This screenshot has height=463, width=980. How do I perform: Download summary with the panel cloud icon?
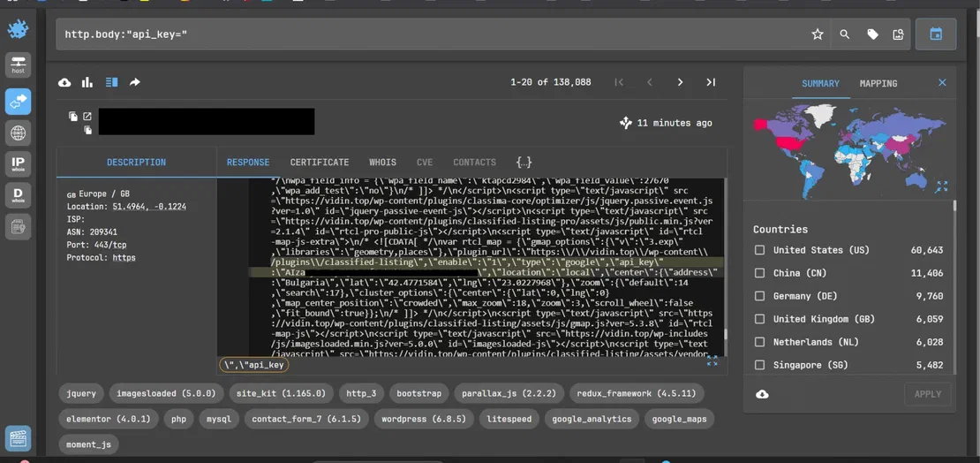[x=763, y=394]
